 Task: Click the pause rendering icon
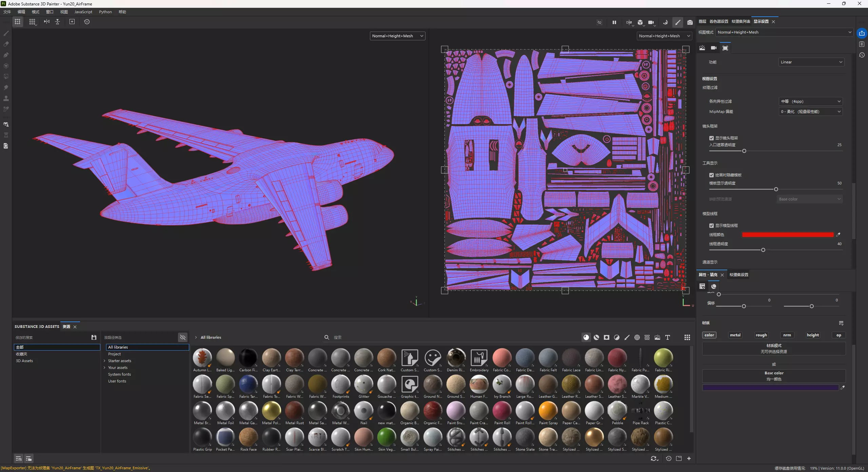click(x=614, y=22)
